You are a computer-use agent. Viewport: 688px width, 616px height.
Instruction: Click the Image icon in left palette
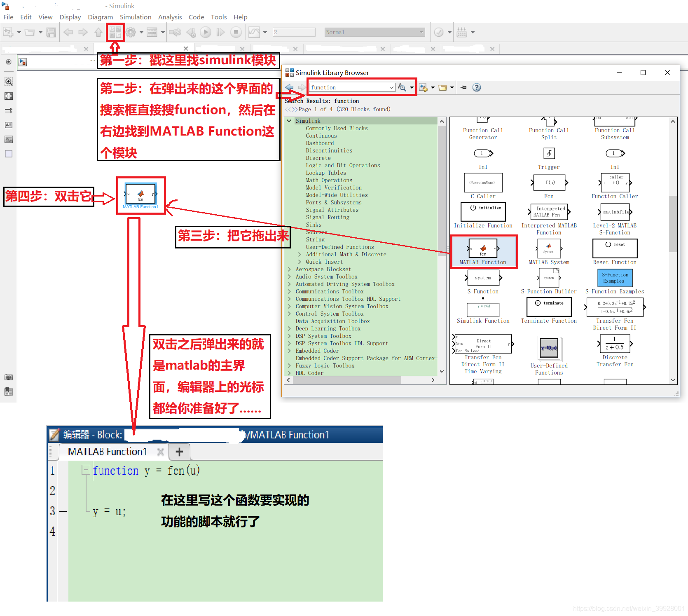pos(9,139)
